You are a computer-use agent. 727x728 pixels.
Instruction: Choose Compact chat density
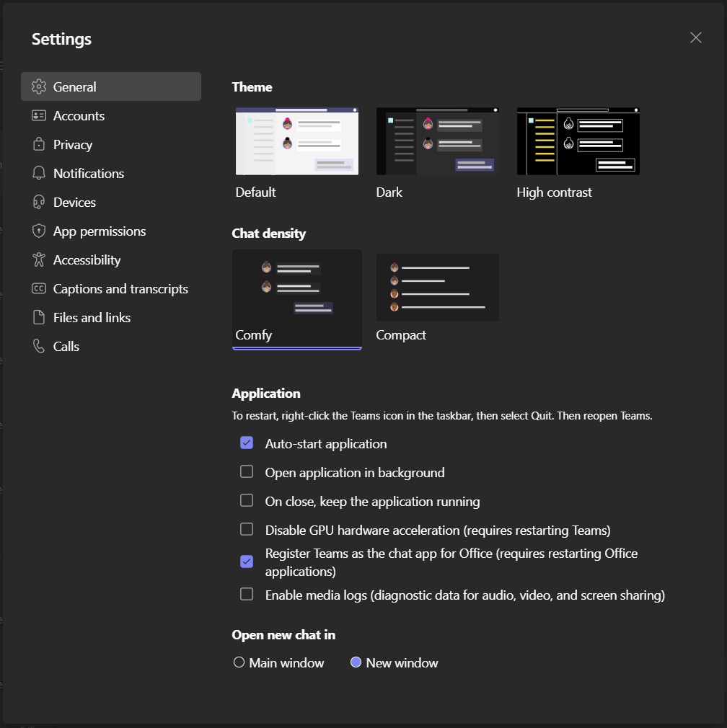coord(437,287)
